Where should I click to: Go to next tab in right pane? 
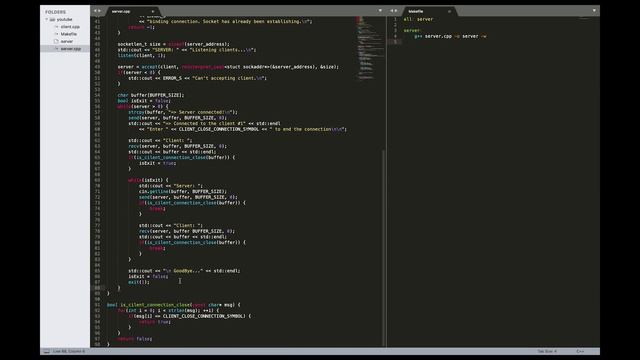point(396,11)
